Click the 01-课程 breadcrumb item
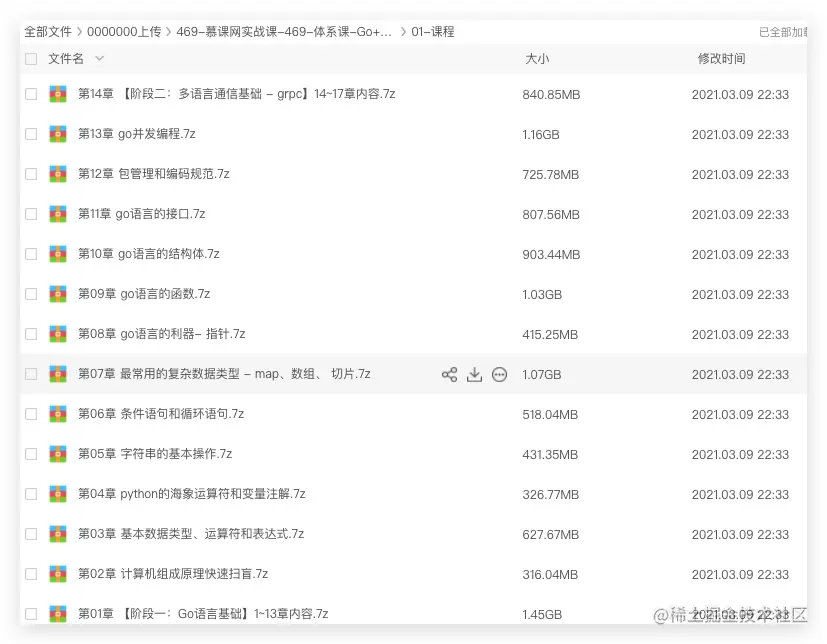This screenshot has width=827, height=644. (433, 31)
